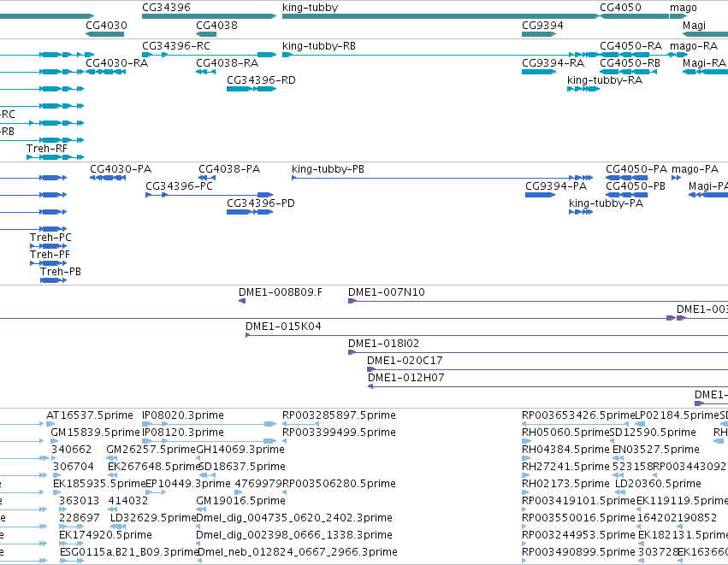728x565 pixels.
Task: Click the CG34396-PC protein label
Action: pyautogui.click(x=179, y=186)
